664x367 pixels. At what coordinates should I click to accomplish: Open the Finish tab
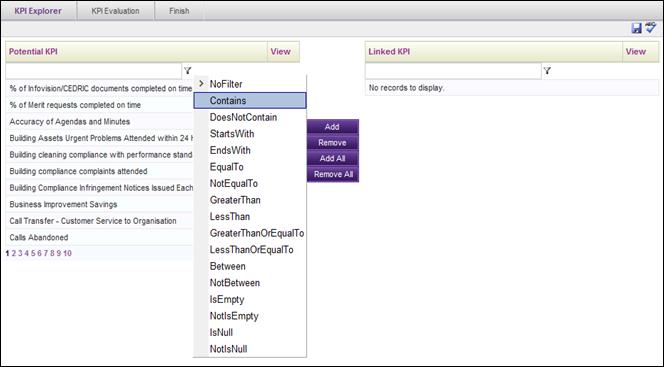[179, 11]
